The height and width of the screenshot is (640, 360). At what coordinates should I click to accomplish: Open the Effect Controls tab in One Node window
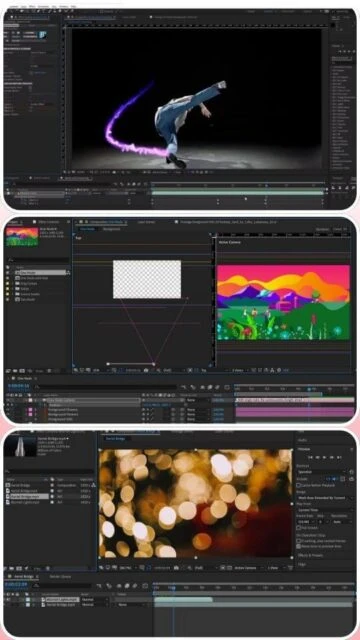tap(49, 222)
